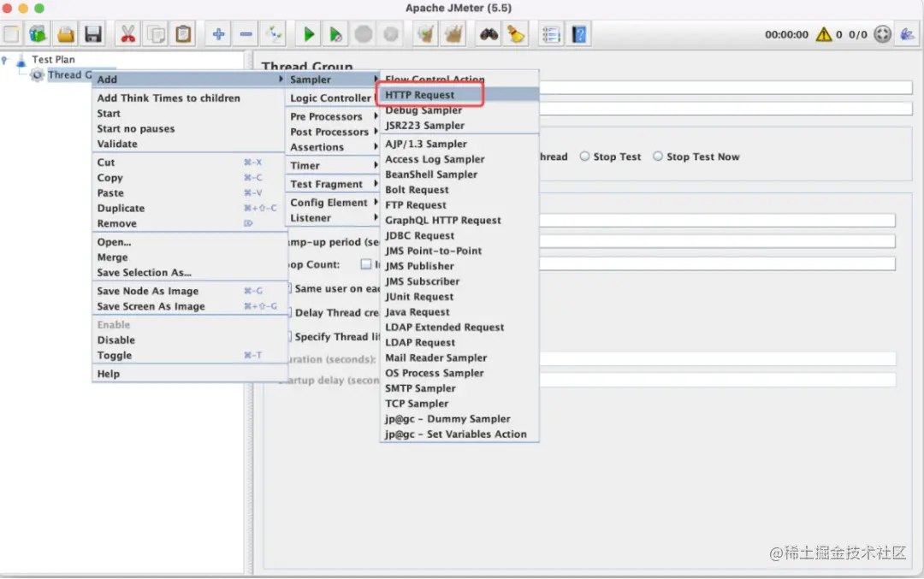Viewport: 924px width, 579px height.
Task: Click the Expand All plus icon
Action: pyautogui.click(x=219, y=34)
